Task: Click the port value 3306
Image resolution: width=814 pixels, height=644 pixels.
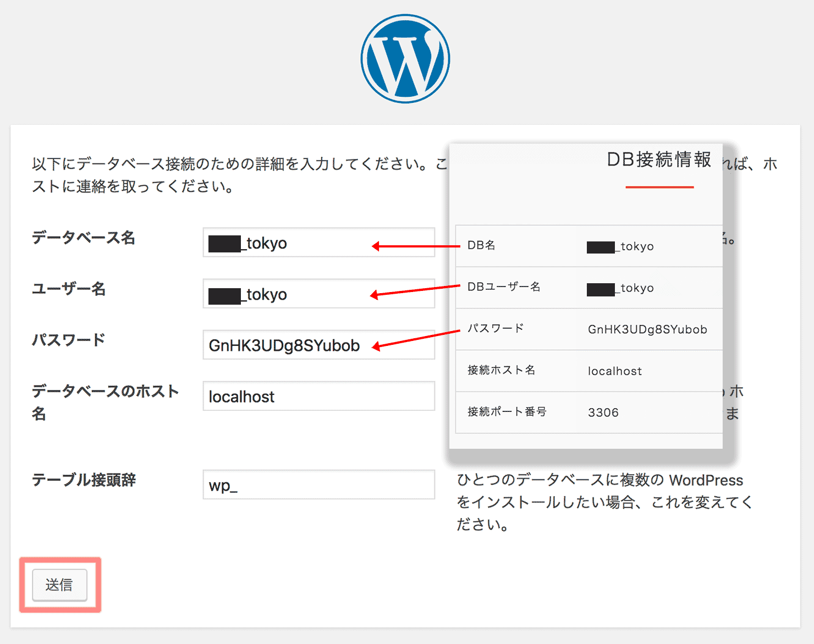Action: click(603, 412)
